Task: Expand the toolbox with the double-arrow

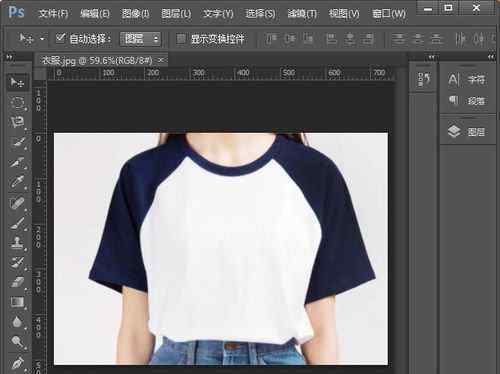Action: tap(9, 57)
